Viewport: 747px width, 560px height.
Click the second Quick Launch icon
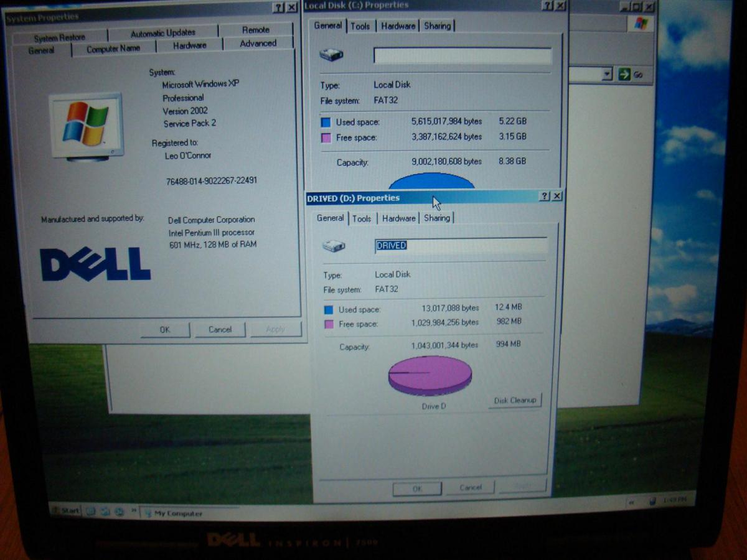tap(105, 511)
